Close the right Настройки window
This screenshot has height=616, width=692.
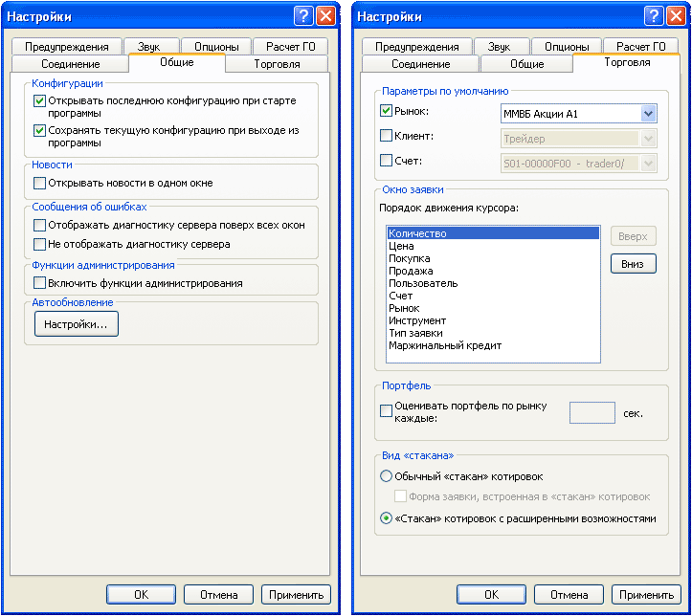tap(676, 16)
